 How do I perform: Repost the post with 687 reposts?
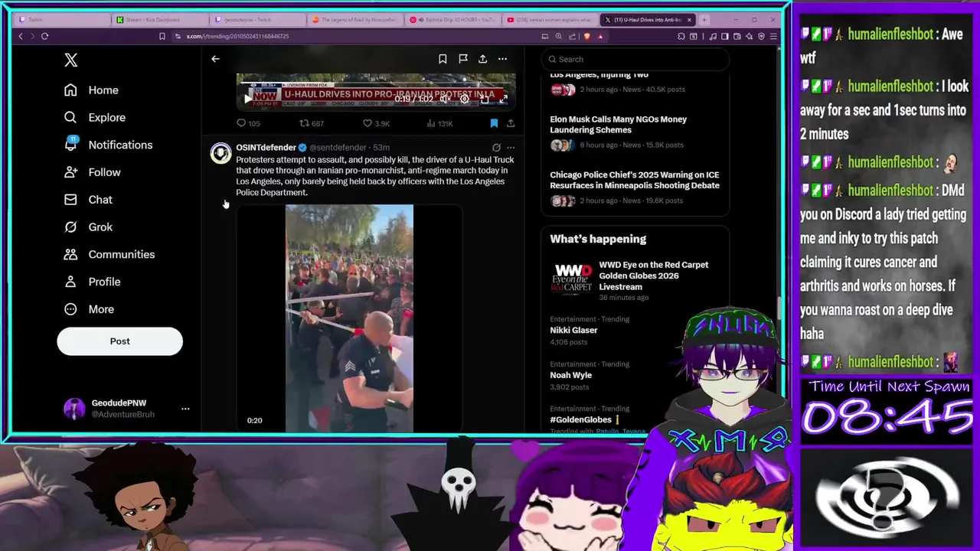311,123
